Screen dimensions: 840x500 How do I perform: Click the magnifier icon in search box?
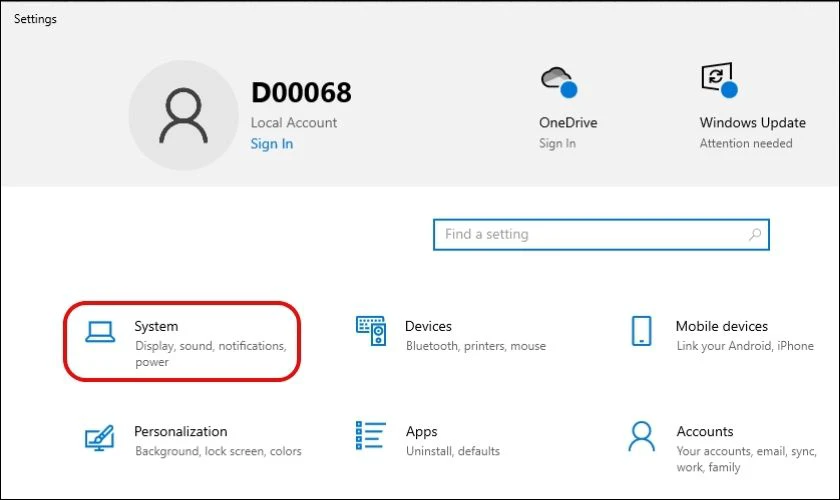(755, 234)
